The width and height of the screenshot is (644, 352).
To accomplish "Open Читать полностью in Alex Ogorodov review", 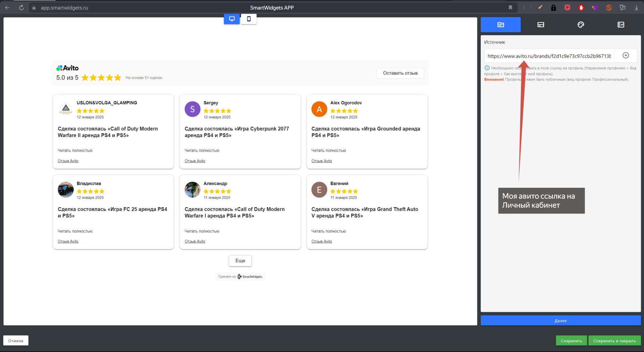I will [329, 151].
